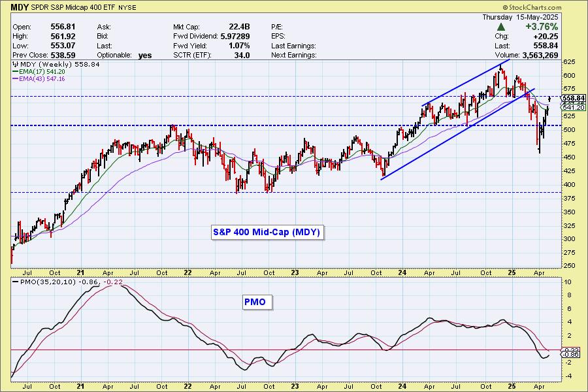
Task: Click the SCTR (ETF) value 34.0
Action: point(242,55)
